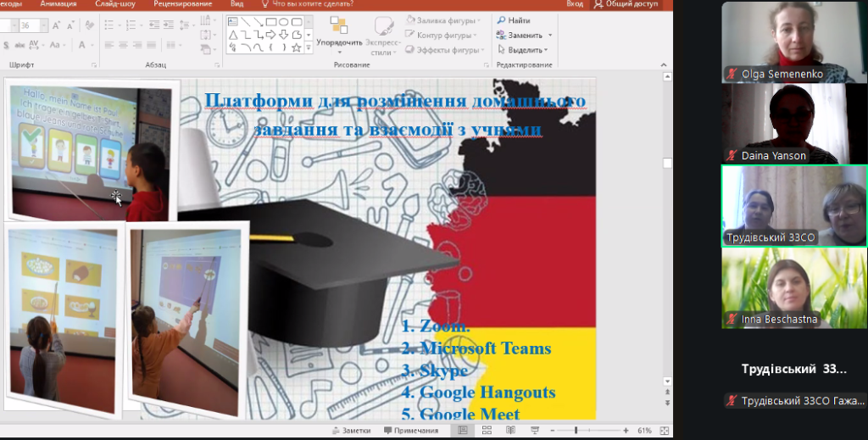Click fit slide to window icon
This screenshot has height=440, width=868.
pos(665,431)
